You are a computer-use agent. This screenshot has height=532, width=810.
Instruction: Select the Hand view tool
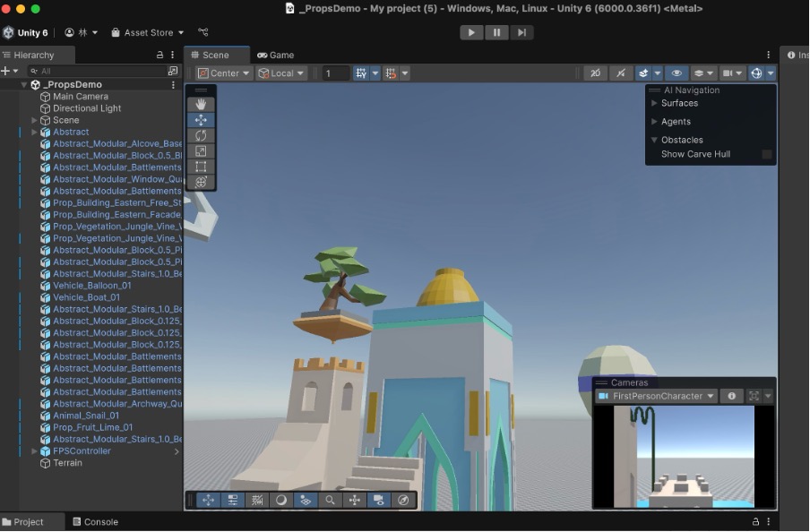coord(201,104)
